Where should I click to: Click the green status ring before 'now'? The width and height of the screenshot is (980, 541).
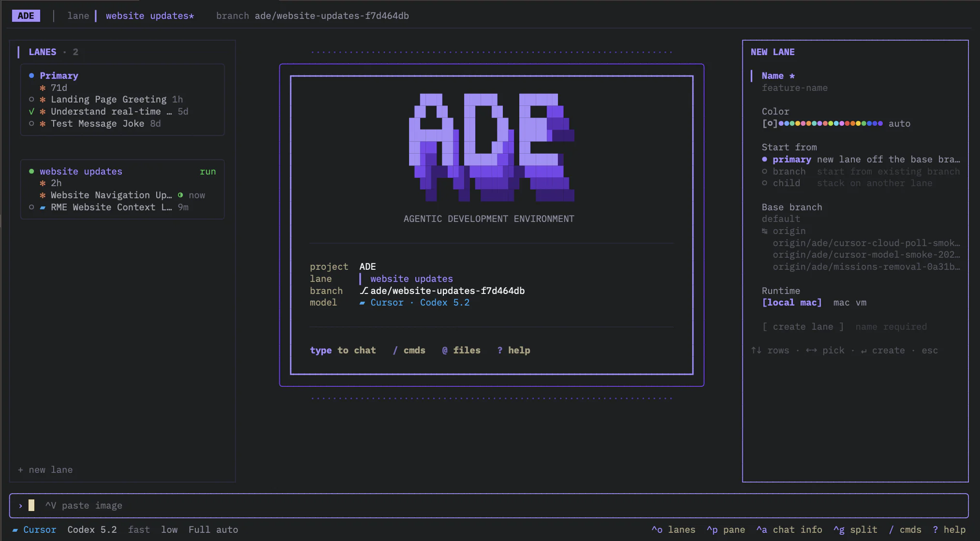(180, 195)
